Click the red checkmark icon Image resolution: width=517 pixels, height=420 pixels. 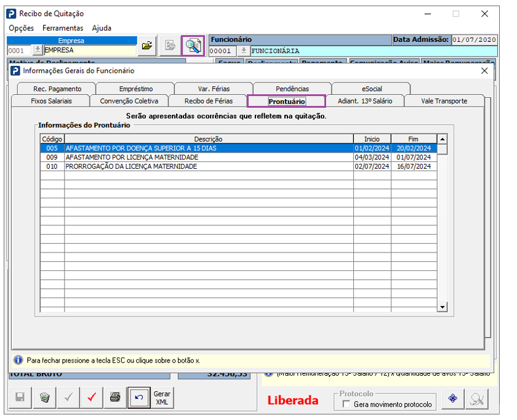[92, 397]
